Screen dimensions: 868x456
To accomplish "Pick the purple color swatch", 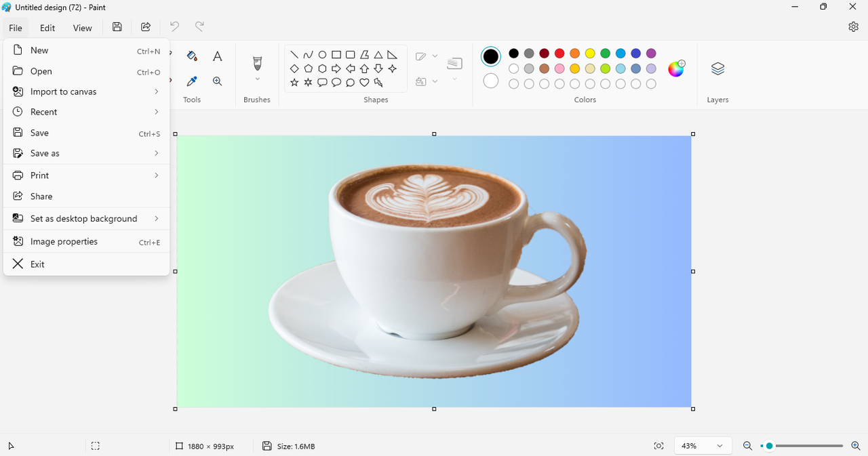I will coord(651,54).
